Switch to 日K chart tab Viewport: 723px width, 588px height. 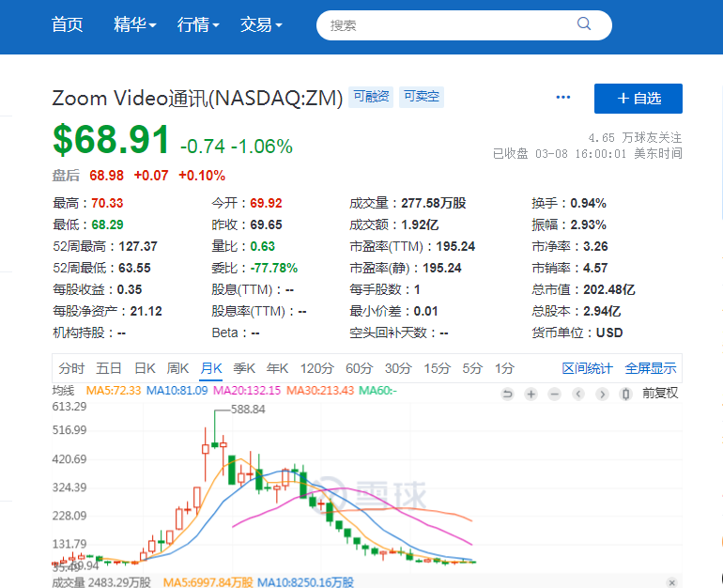coord(145,368)
